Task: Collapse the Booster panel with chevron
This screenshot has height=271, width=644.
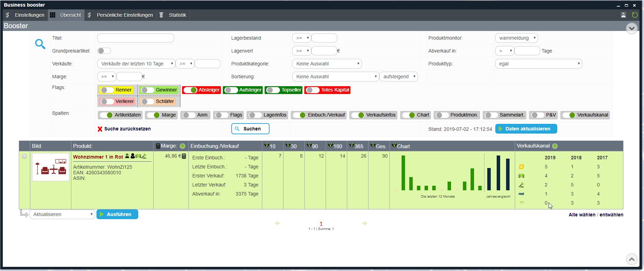Action: [x=631, y=28]
